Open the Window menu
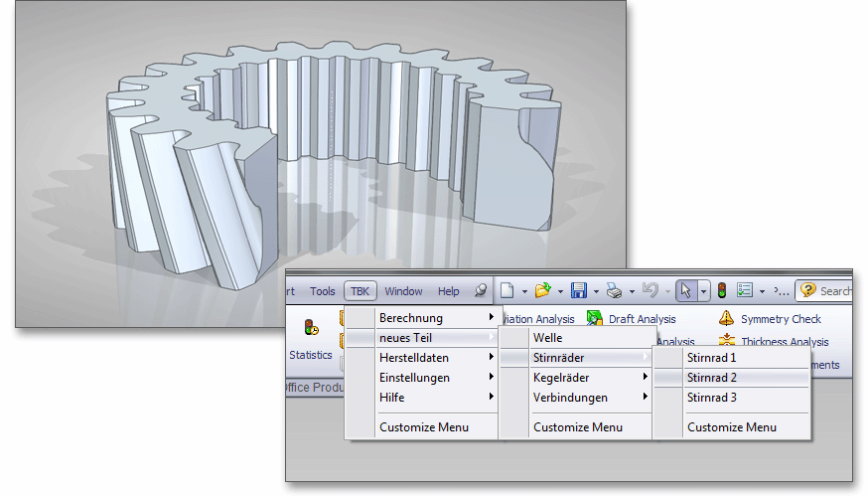The width and height of the screenshot is (868, 497). [403, 291]
